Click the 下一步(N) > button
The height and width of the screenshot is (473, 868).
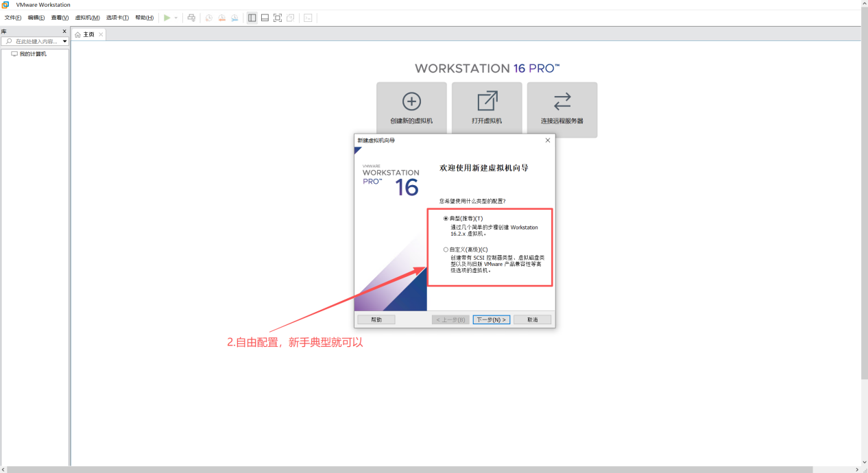[492, 320]
